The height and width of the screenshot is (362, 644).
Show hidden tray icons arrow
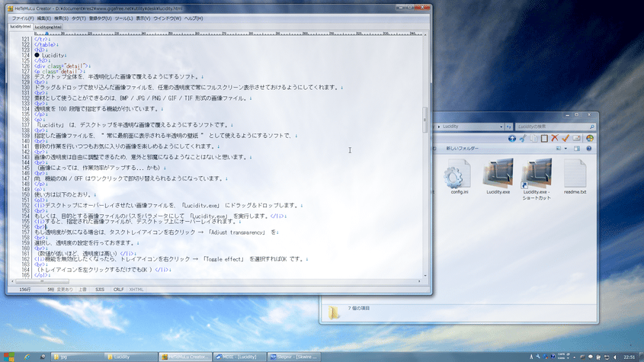(x=574, y=357)
